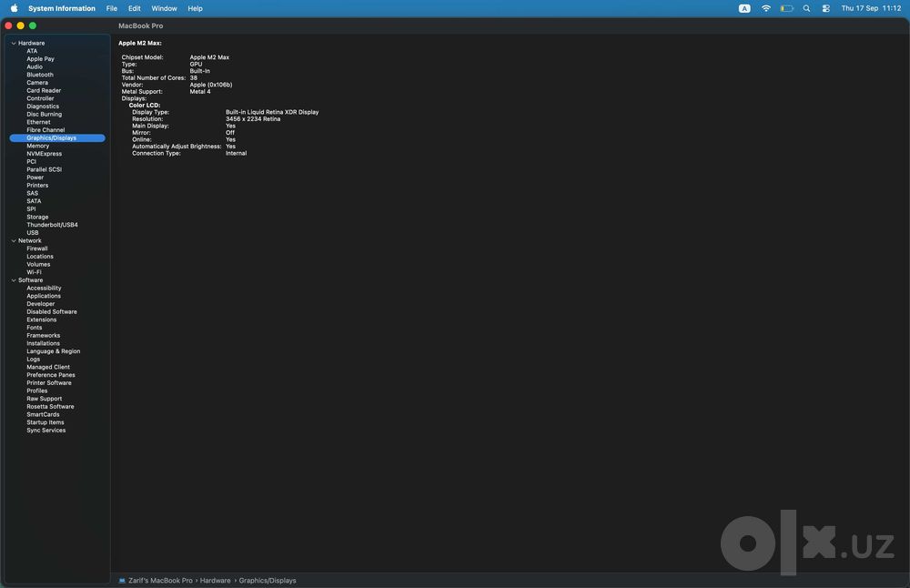Open Control Center
The height and width of the screenshot is (588, 910).
click(826, 8)
